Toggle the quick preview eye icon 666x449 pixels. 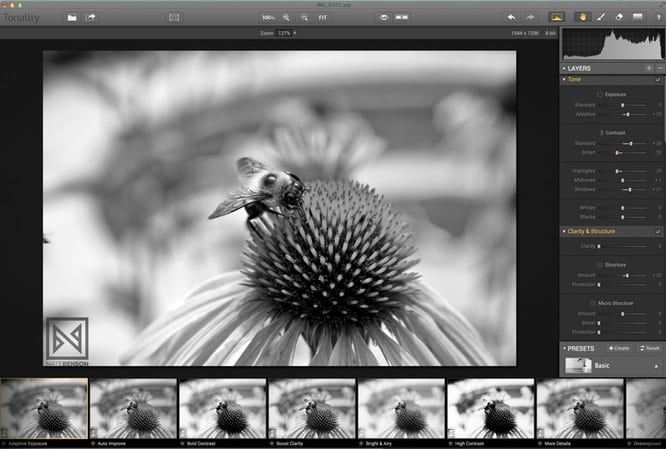[x=384, y=17]
